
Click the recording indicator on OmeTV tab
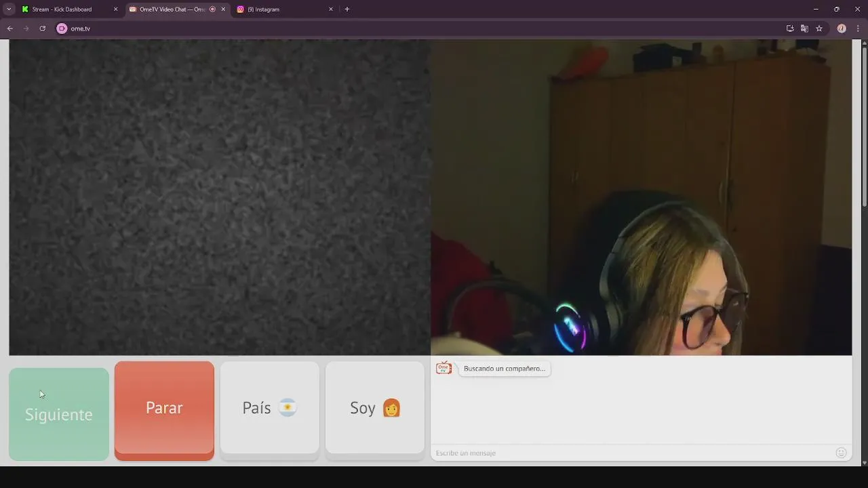click(x=213, y=9)
